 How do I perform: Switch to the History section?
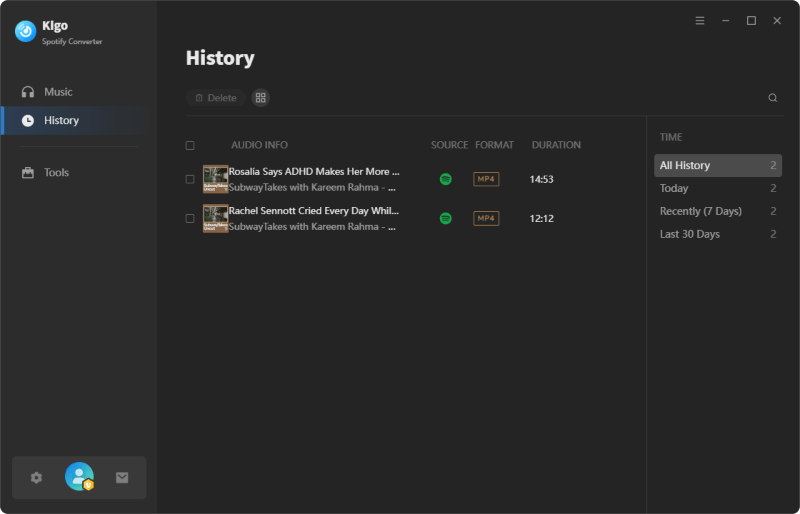(x=79, y=120)
